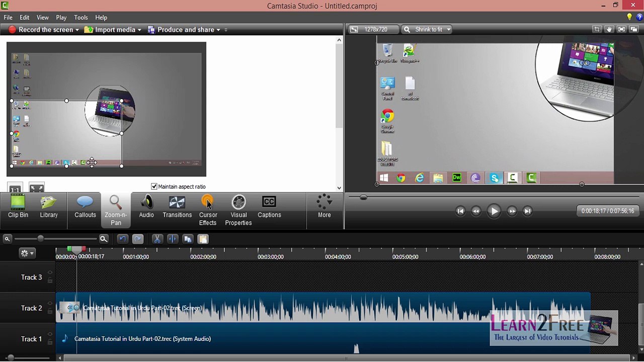The width and height of the screenshot is (644, 362).
Task: Open the Cursor Effects tab
Action: [x=208, y=210]
